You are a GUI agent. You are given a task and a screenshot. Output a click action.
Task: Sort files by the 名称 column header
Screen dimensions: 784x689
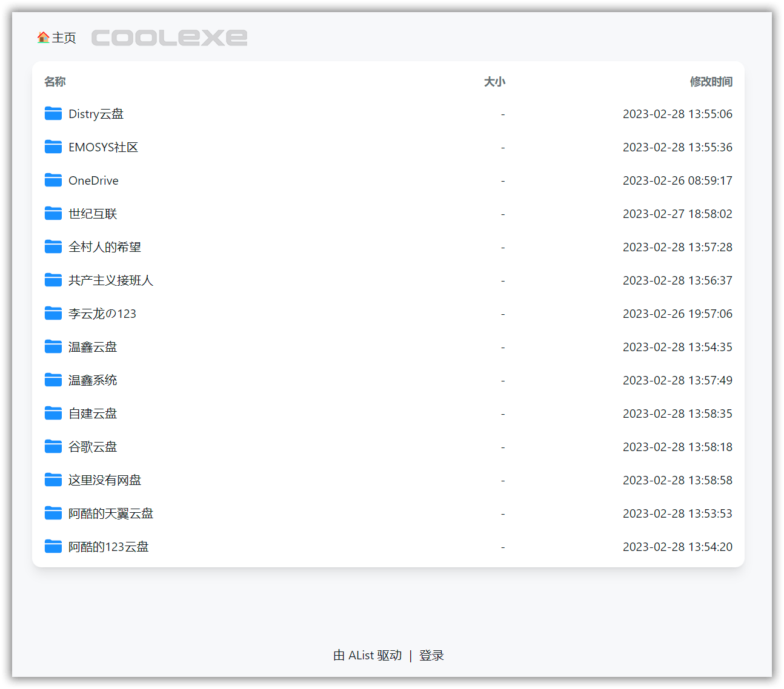point(55,81)
